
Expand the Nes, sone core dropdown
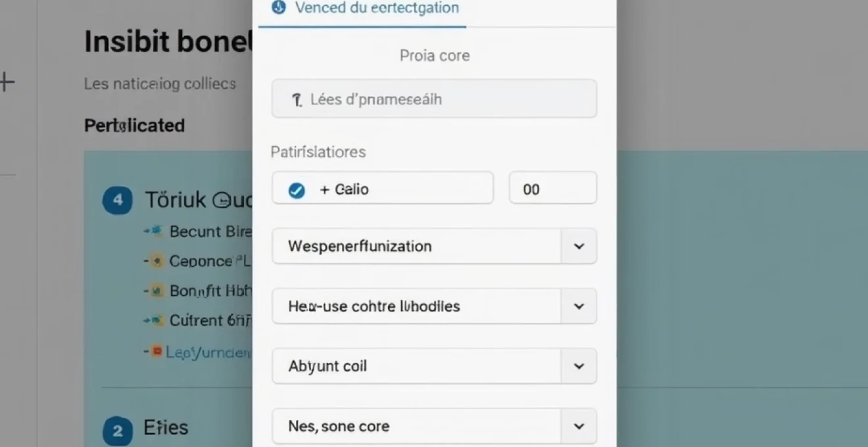579,426
